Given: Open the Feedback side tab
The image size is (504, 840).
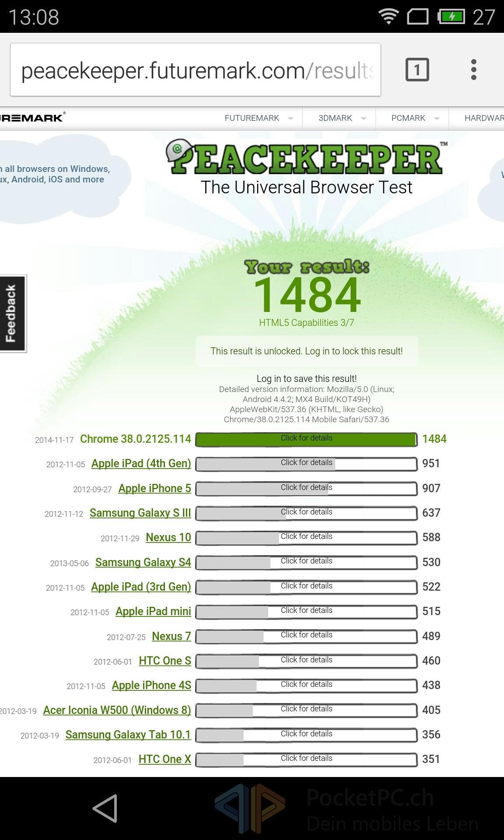Looking at the screenshot, I should [13, 313].
